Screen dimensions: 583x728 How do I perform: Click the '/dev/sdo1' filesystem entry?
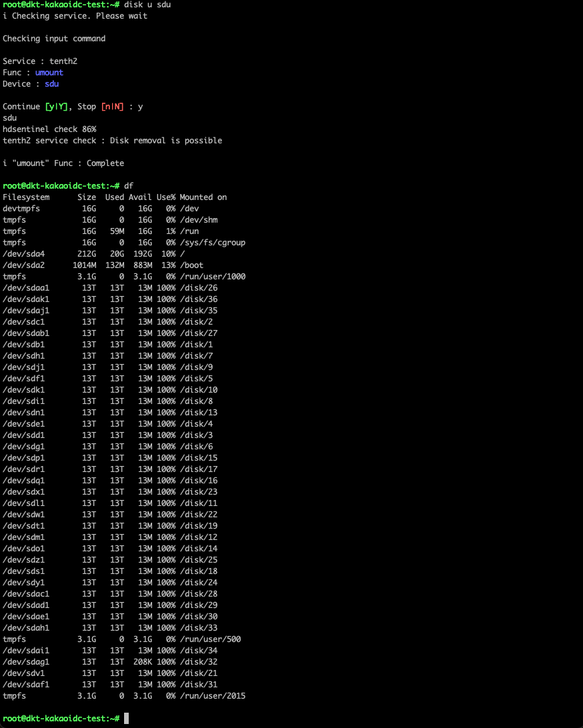[24, 549]
